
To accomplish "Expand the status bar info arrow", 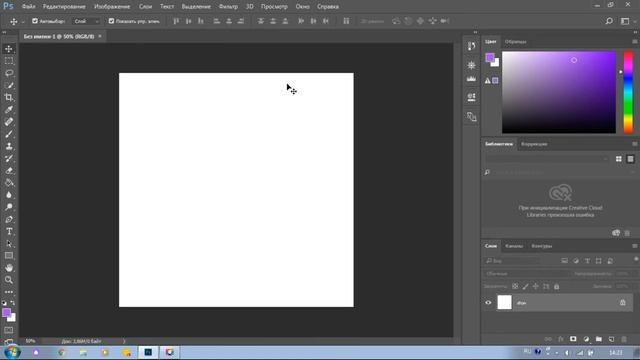I will click(124, 341).
